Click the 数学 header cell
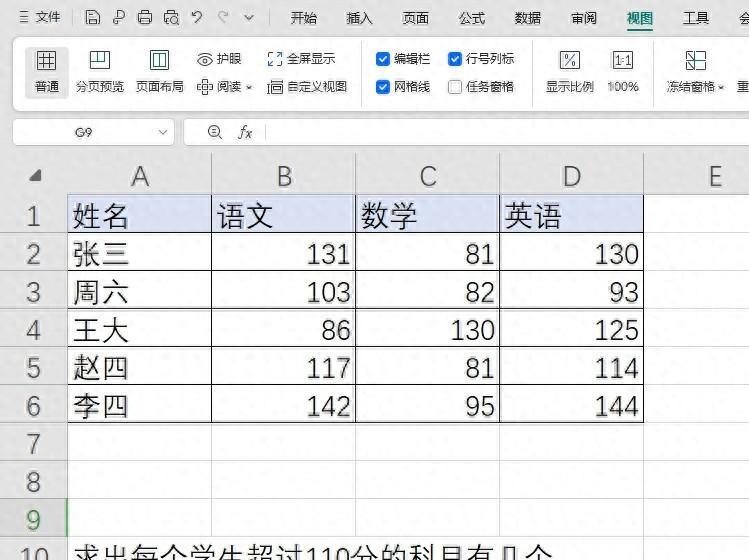749x560 pixels. (x=428, y=215)
